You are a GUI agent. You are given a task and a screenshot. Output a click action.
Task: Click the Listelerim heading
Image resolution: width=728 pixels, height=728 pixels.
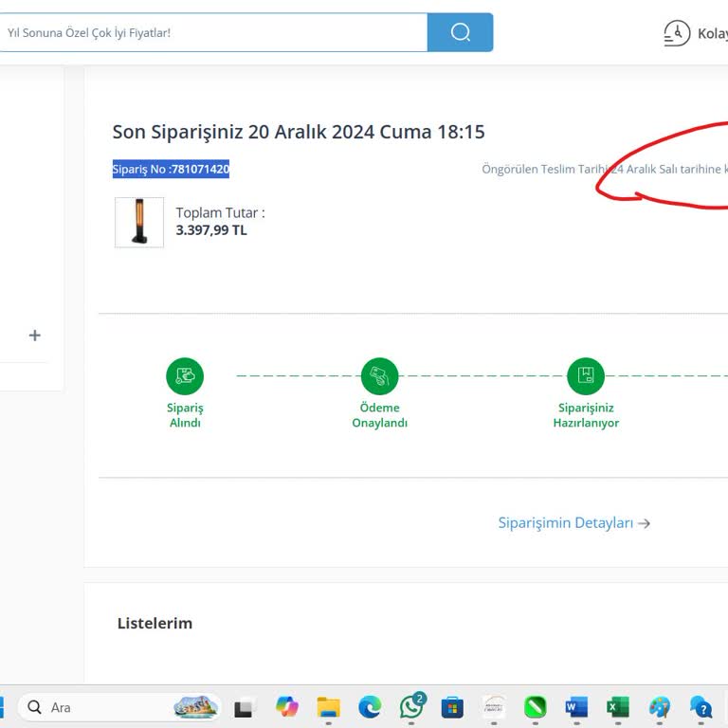155,623
